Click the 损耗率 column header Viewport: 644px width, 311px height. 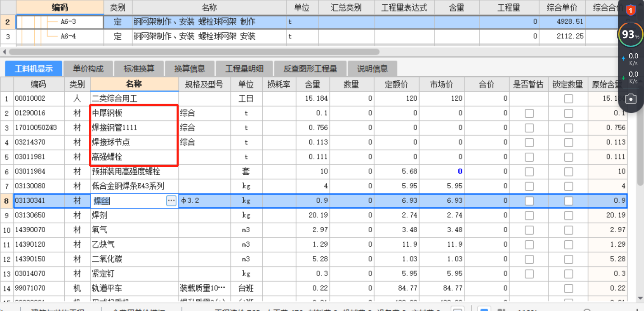click(279, 84)
